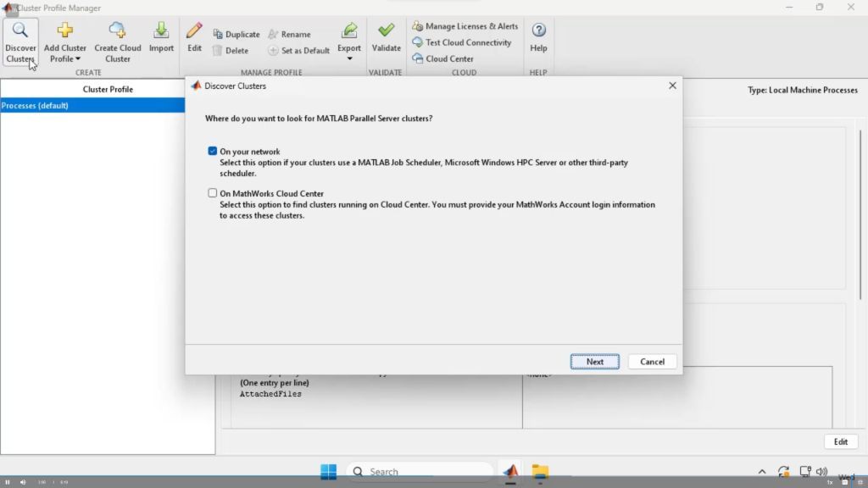Open the Export dropdown arrow
This screenshot has width=868, height=488.
pos(349,58)
